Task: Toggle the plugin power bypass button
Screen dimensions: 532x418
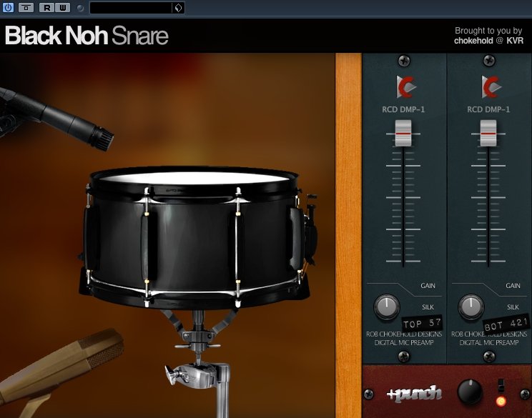Action: [x=8, y=7]
